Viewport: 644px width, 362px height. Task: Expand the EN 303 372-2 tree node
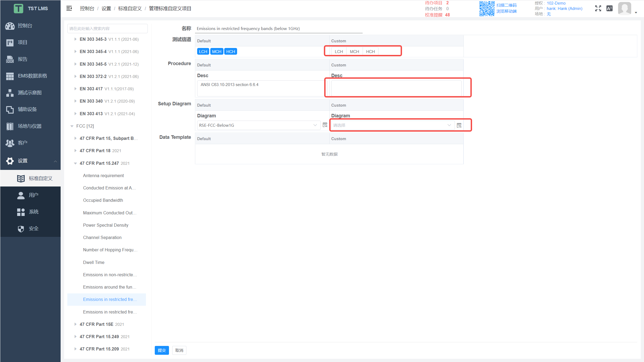[x=75, y=76]
